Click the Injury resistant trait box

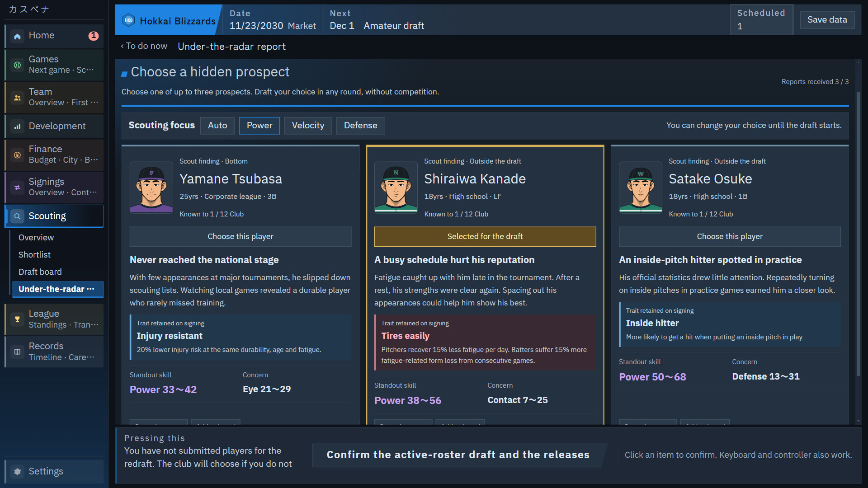coord(241,338)
